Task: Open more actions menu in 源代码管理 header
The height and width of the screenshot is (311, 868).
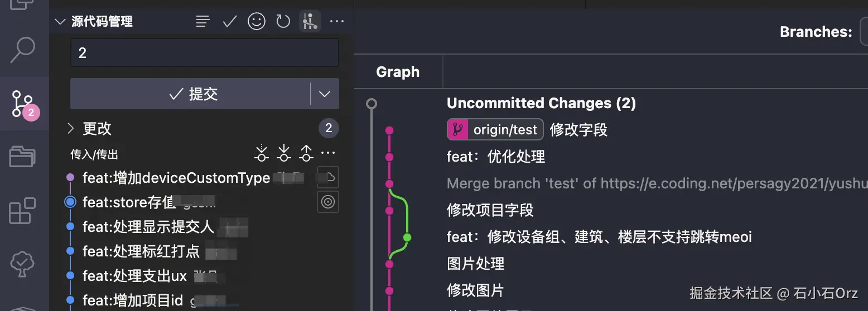Action: [x=337, y=22]
